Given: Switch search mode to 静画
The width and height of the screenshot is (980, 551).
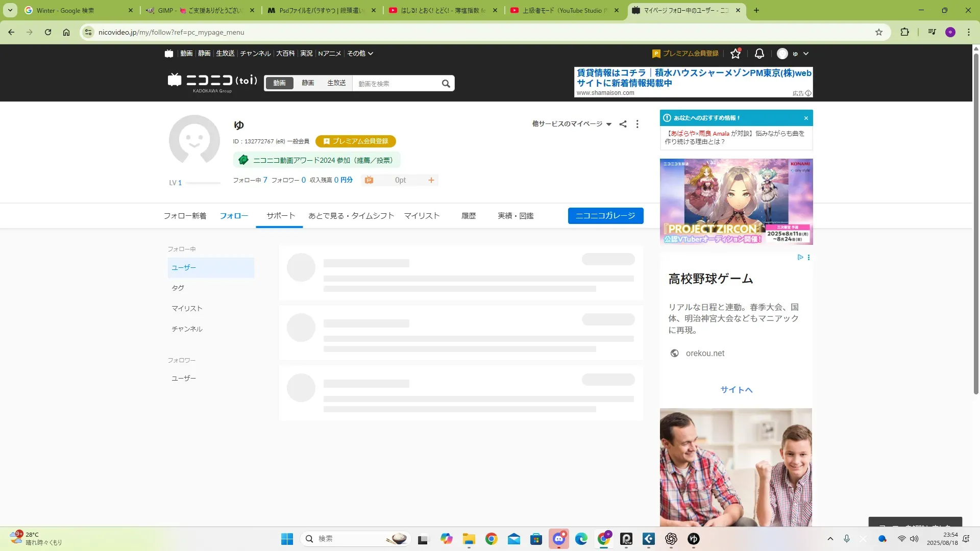Looking at the screenshot, I should pyautogui.click(x=308, y=83).
